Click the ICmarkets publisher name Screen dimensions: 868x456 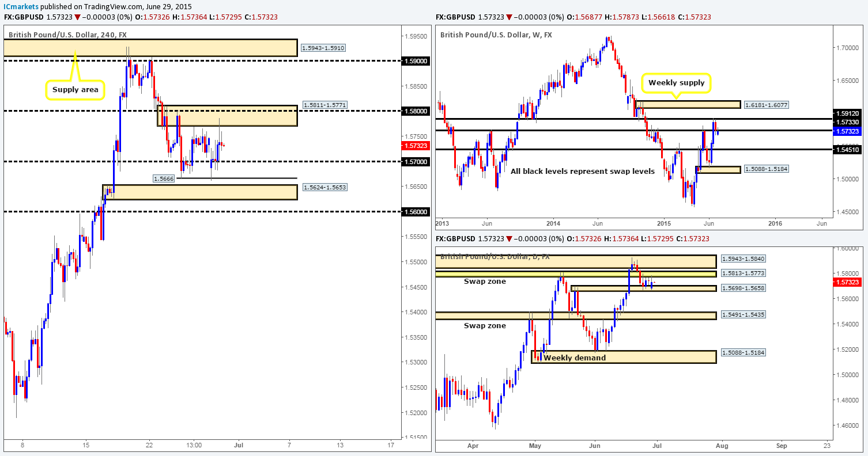click(x=20, y=6)
